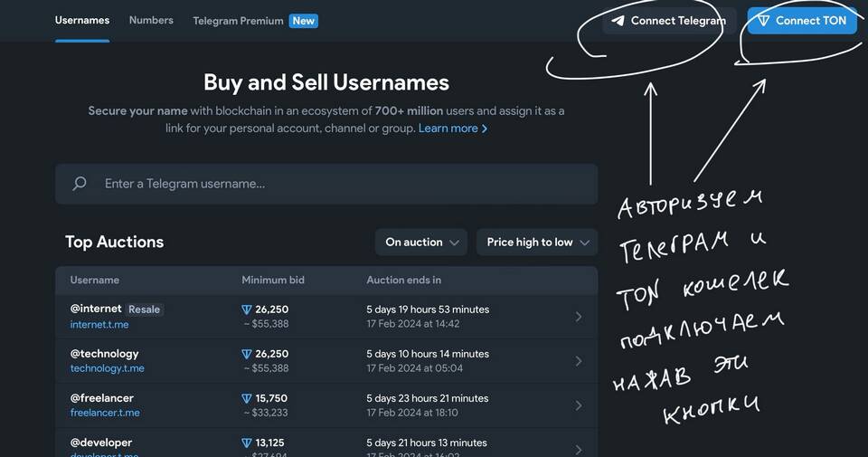The width and height of the screenshot is (868, 457).
Task: Click the TON icon beside the 13,125 bid
Action: [x=247, y=443]
